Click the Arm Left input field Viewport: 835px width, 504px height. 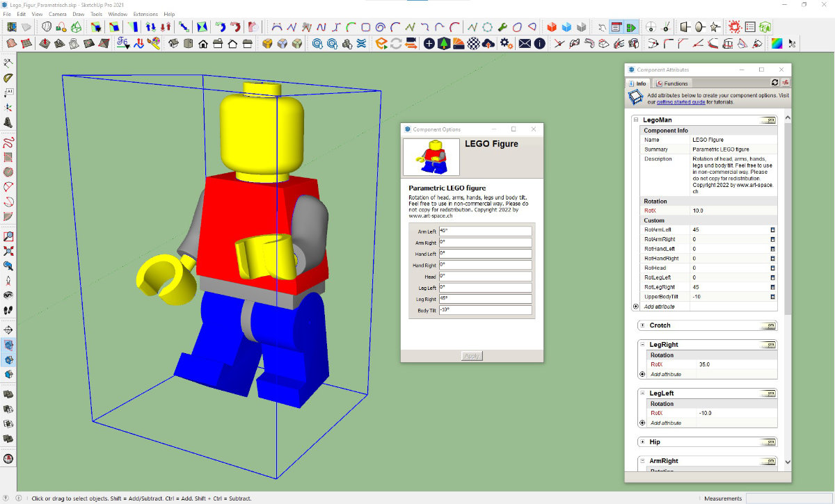point(485,231)
